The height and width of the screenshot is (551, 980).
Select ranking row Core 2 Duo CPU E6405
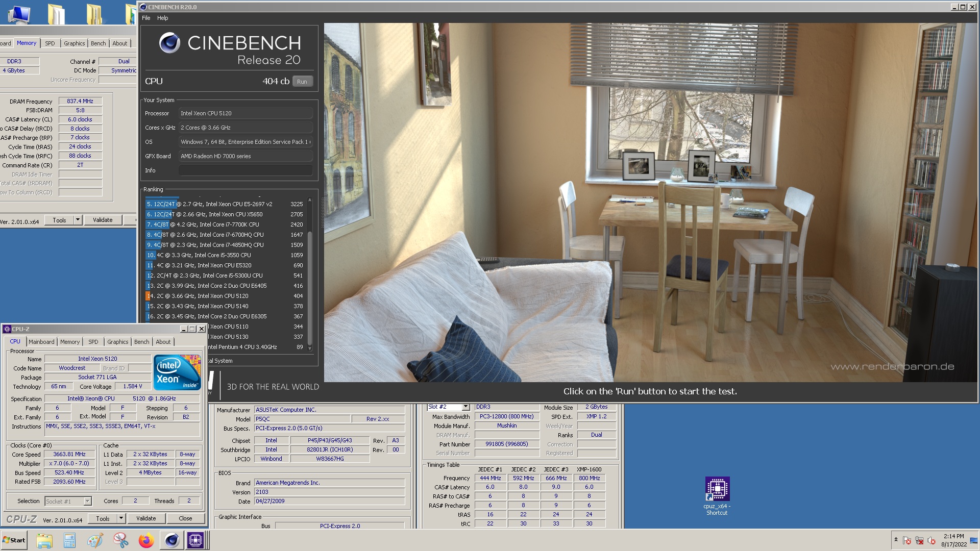[225, 286]
